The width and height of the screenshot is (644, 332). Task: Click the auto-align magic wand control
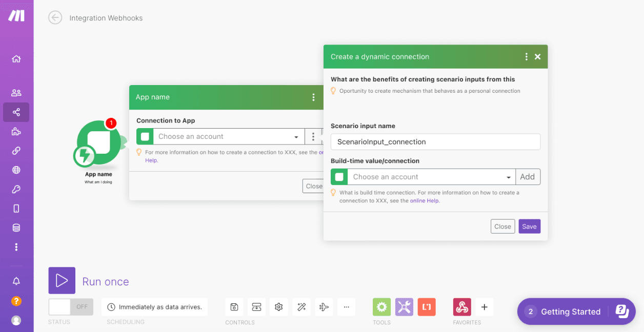[301, 307]
